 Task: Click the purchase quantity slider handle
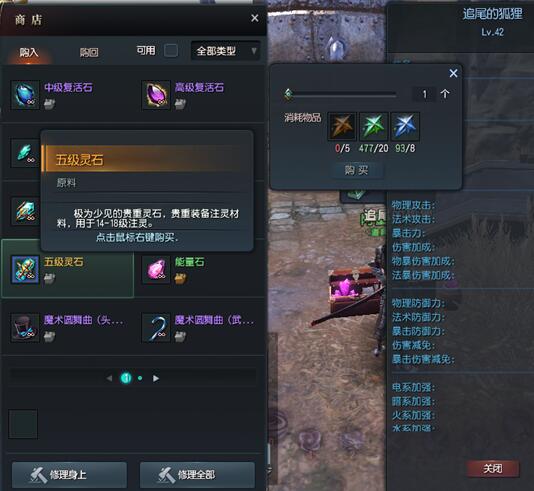point(289,94)
